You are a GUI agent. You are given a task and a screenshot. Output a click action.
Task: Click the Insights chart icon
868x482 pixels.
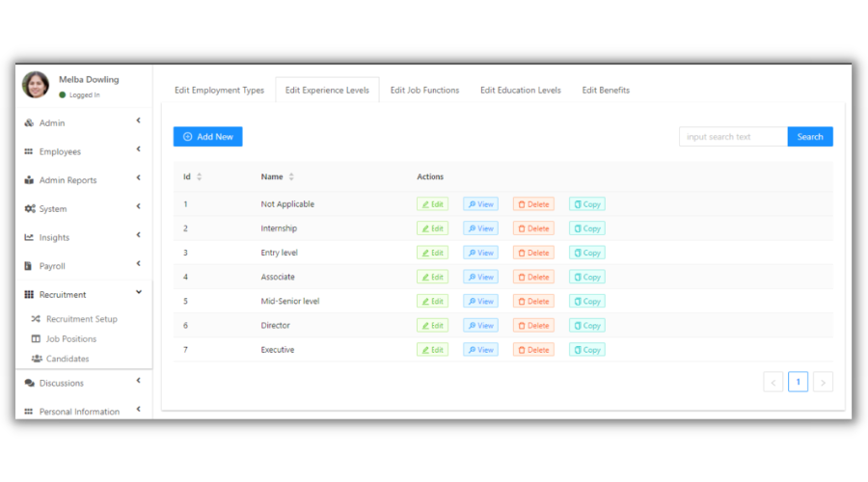coord(29,238)
